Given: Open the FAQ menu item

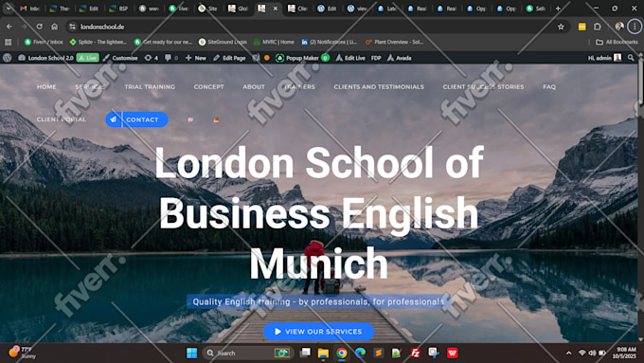Looking at the screenshot, I should 549,87.
